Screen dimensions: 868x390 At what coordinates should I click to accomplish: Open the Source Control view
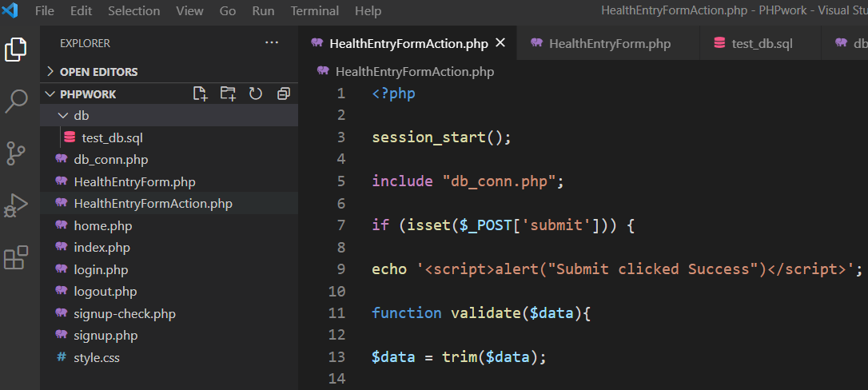point(16,153)
